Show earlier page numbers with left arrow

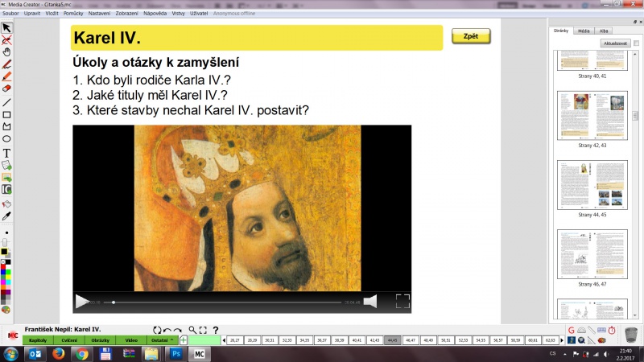point(224,340)
